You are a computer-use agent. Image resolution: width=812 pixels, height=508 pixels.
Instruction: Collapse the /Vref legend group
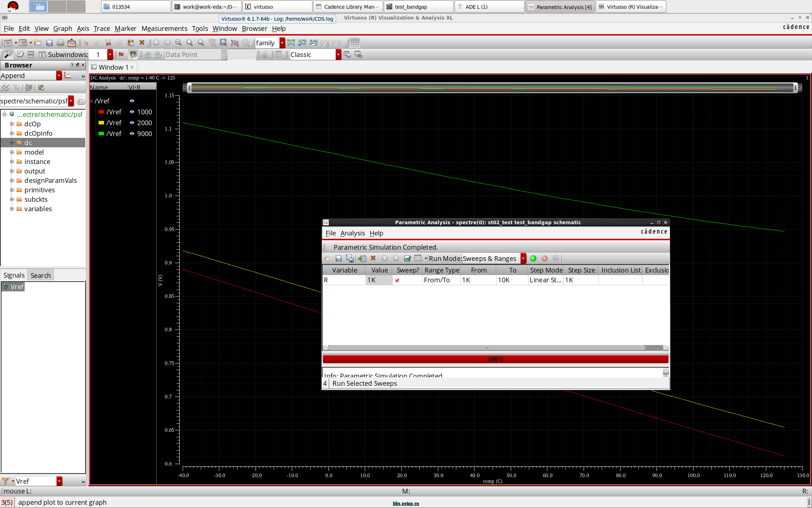[x=91, y=101]
